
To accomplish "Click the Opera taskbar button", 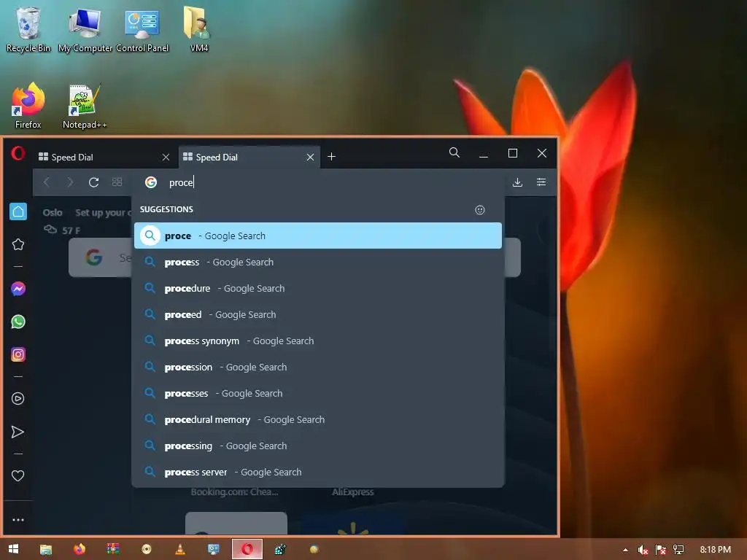I will point(247,549).
